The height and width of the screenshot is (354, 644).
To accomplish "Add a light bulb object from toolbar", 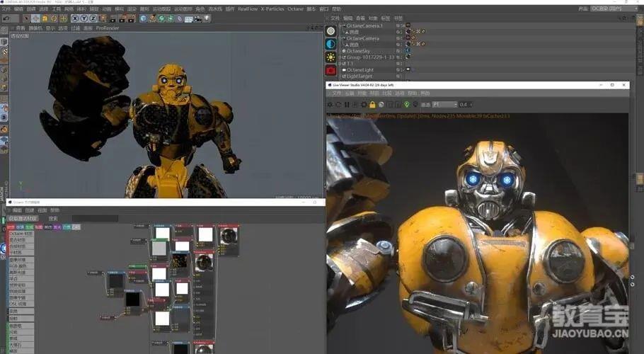I will pos(207,18).
